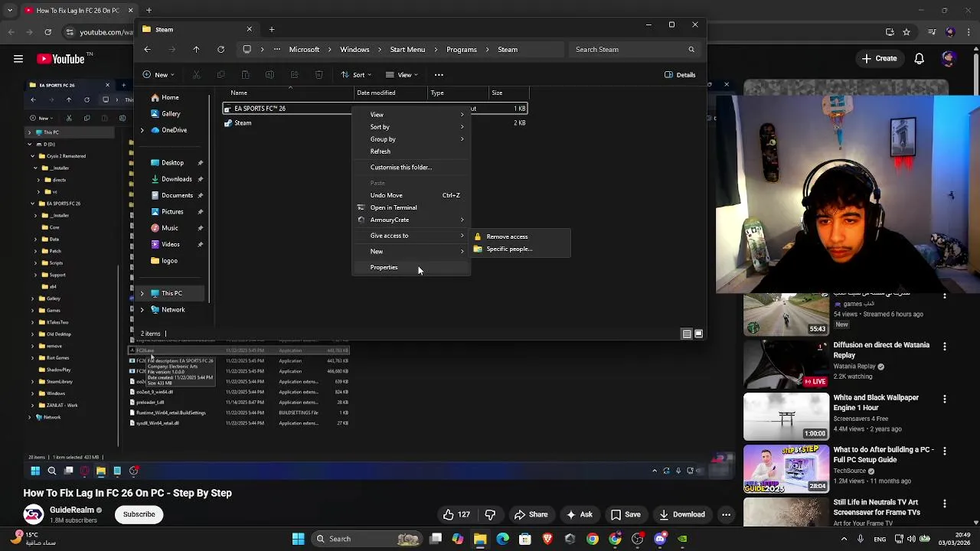
Task: Expand the OneDrive tree node
Action: point(142,130)
